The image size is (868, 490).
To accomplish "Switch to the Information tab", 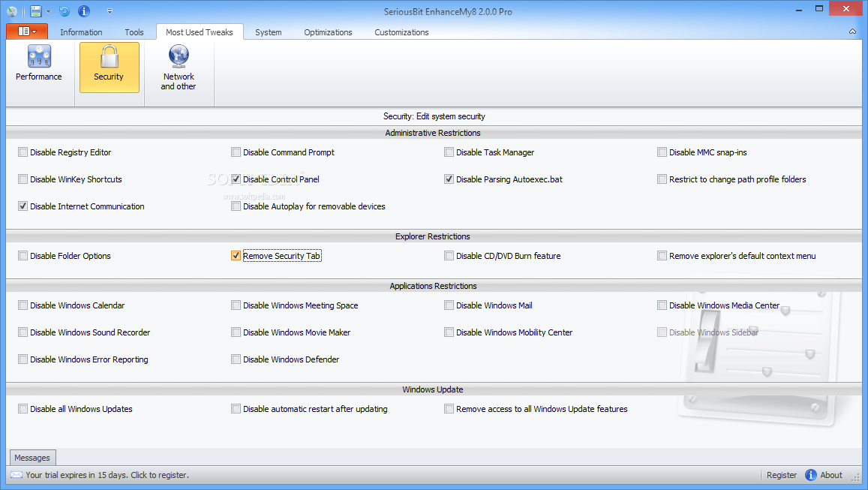I will tap(81, 32).
